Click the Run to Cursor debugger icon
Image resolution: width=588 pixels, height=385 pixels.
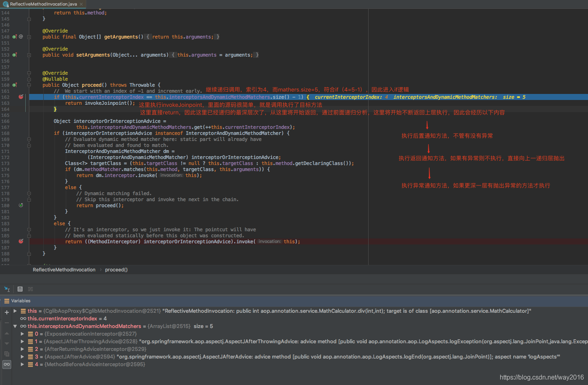coord(7,289)
